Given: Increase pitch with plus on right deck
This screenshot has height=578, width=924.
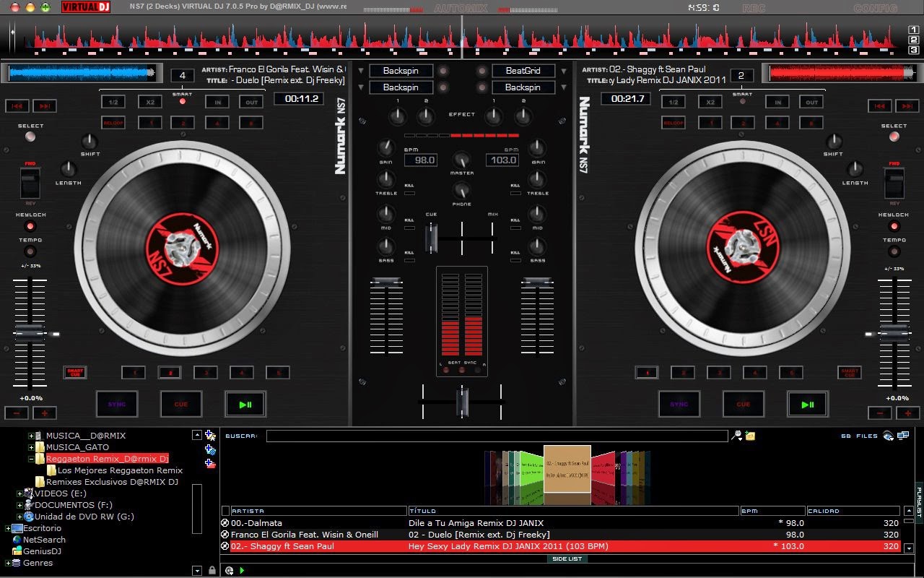Looking at the screenshot, I should (x=907, y=413).
